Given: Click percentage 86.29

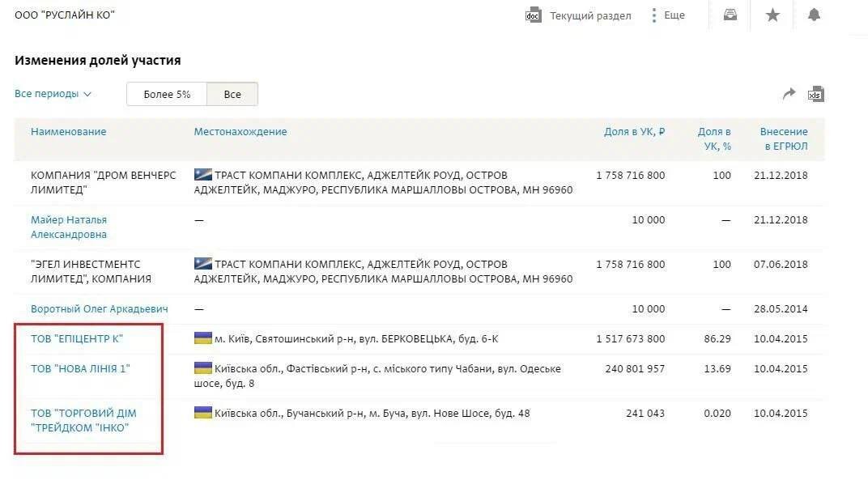Looking at the screenshot, I should [717, 339].
